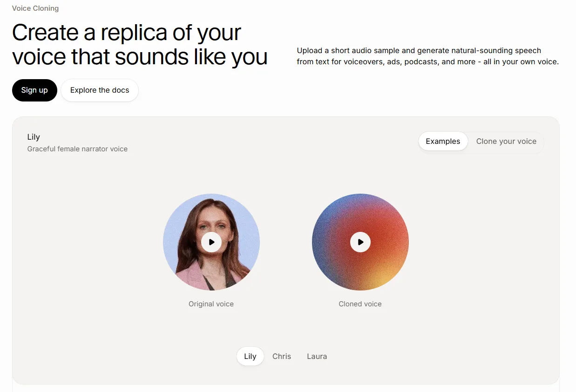Switch to the Clone your voice tab
Screen dimensions: 576x392
coord(506,141)
